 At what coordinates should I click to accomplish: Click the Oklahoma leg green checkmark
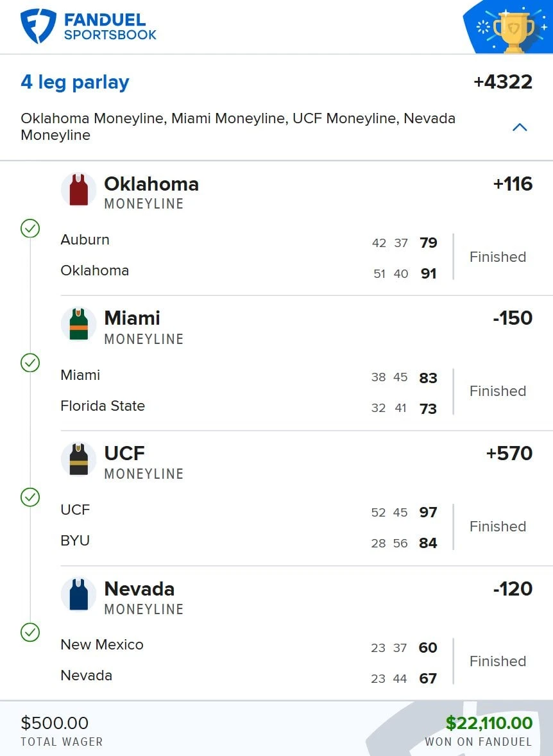[x=30, y=228]
